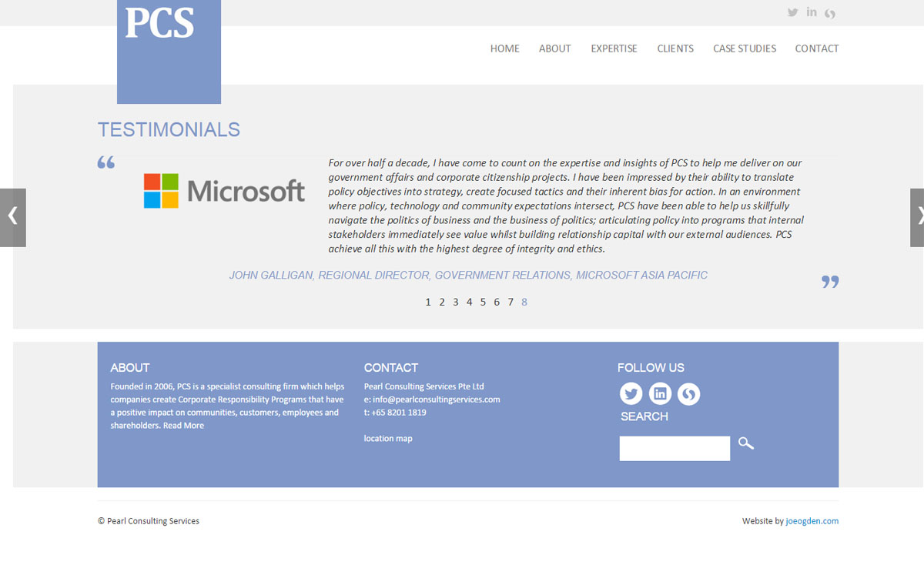Open the location map link
Image resolution: width=924 pixels, height=585 pixels.
pyautogui.click(x=388, y=439)
